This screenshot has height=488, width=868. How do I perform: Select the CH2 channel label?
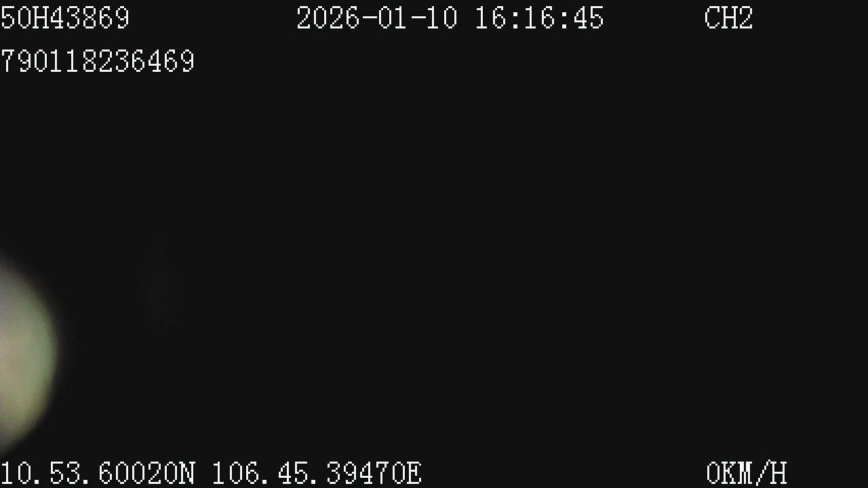pyautogui.click(x=729, y=18)
